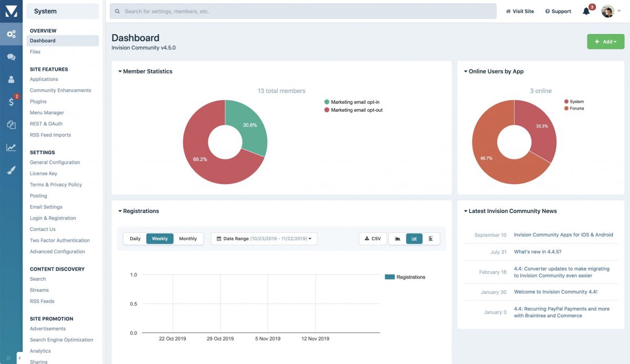Open Dashboard in the sidebar
This screenshot has width=630, height=364.
62,40
